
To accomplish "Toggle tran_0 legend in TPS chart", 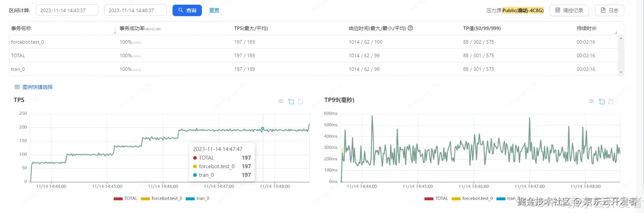I will coord(198,198).
